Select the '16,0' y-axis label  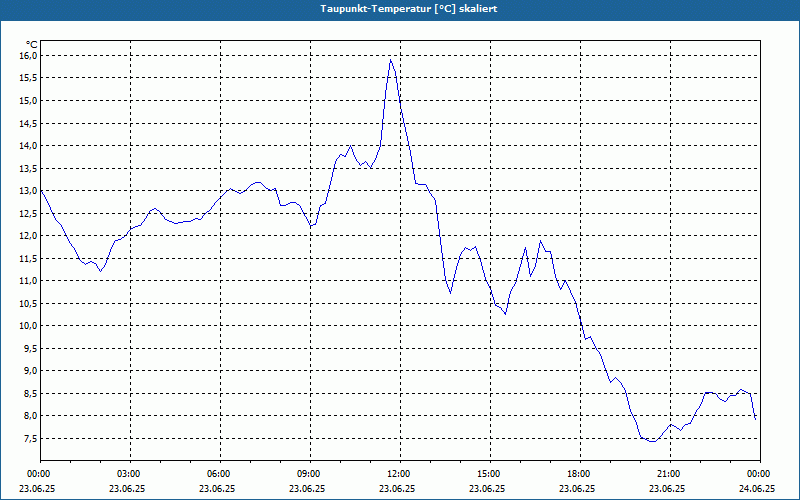pos(28,55)
